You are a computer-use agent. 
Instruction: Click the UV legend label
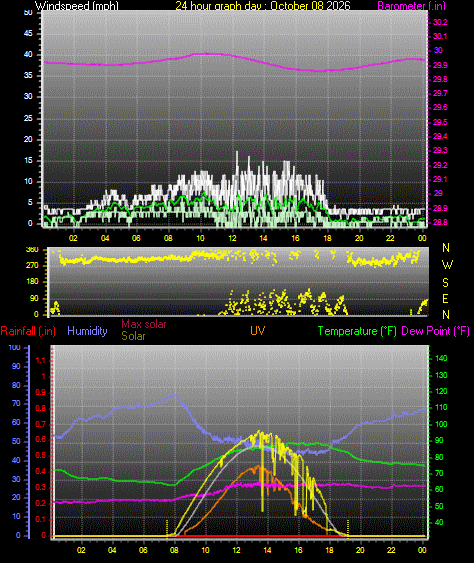tap(258, 331)
